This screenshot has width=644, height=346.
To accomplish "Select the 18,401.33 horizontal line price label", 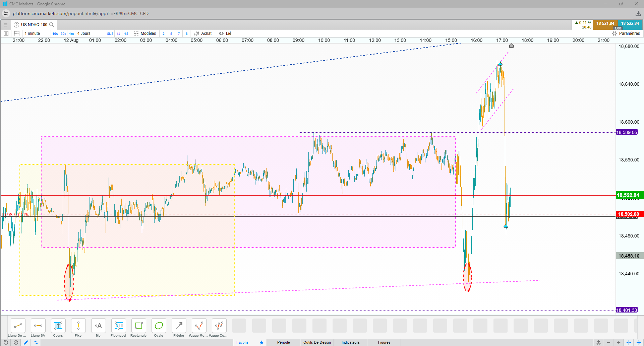I will pos(627,310).
